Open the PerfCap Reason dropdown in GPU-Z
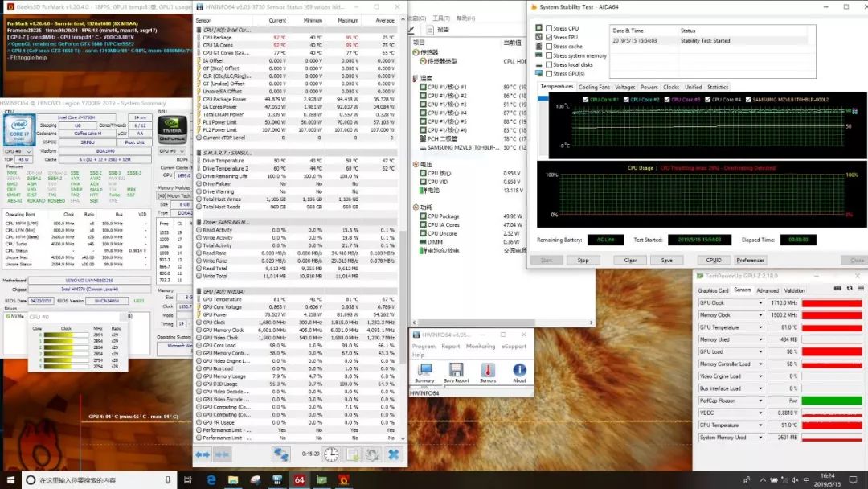 [761, 401]
